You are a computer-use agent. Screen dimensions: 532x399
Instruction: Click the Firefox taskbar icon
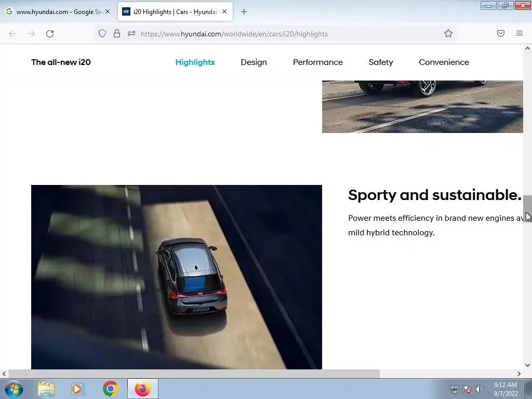coord(142,389)
